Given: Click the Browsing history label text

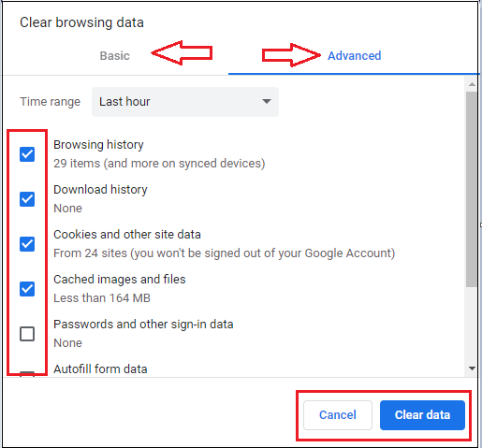Looking at the screenshot, I should 98,145.
